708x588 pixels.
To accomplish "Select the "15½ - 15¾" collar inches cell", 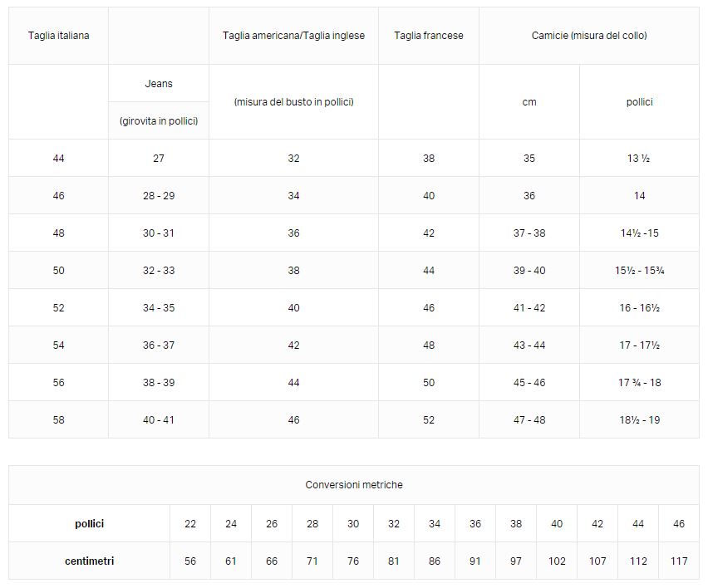I will [639, 271].
